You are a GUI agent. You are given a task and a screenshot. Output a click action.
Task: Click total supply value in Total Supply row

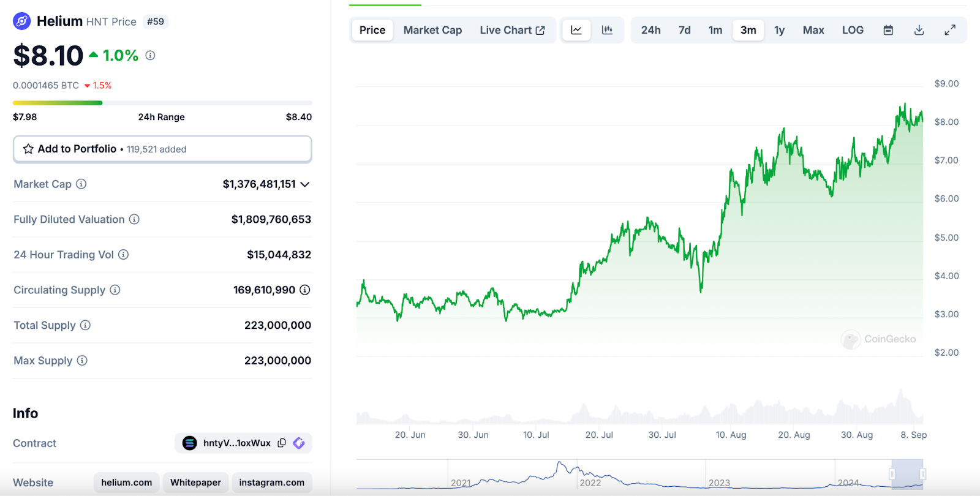click(x=277, y=325)
